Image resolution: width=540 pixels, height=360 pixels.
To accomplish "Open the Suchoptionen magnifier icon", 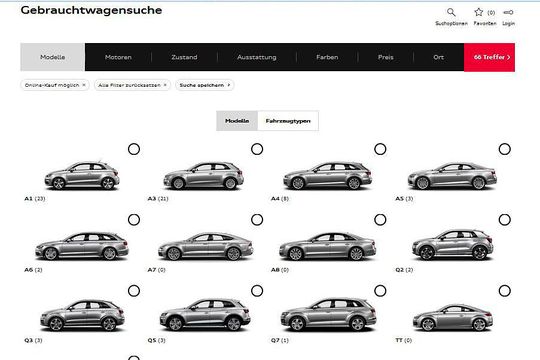I will pyautogui.click(x=451, y=12).
